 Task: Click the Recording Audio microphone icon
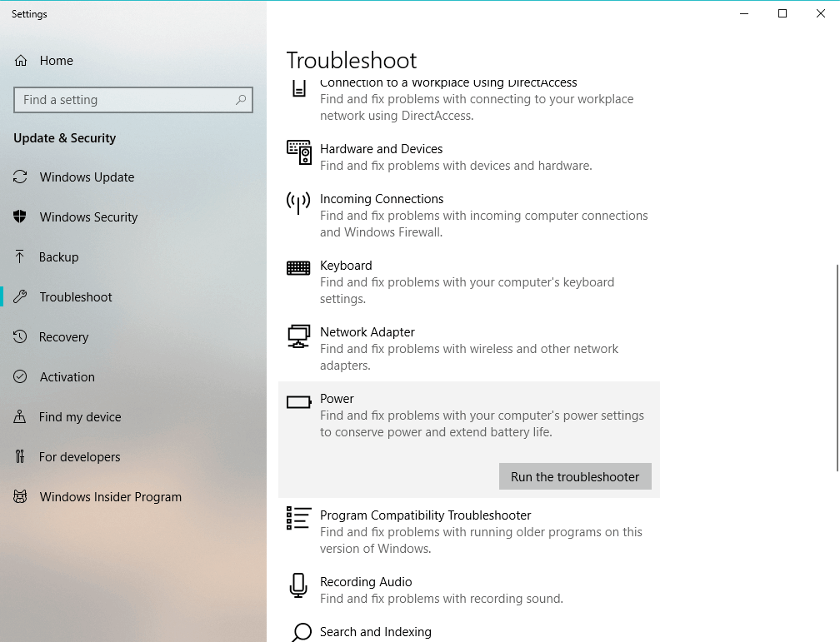click(298, 585)
